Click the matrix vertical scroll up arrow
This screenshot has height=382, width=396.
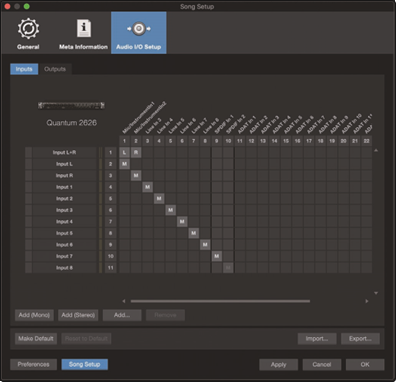point(376,151)
